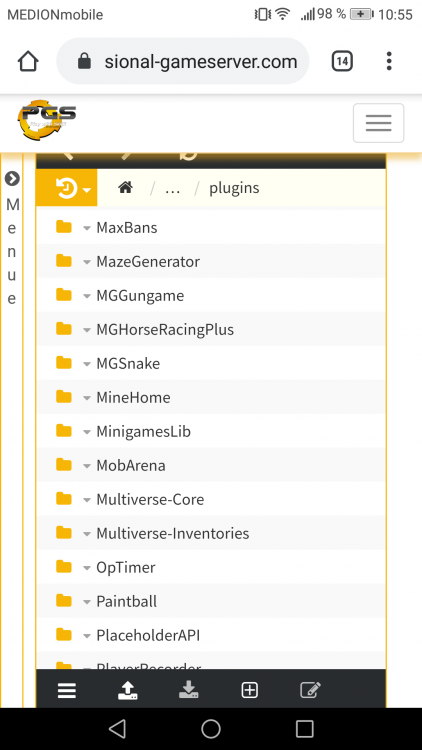Open the OpTimer folder icon
Screen dimensions: 422x750
pos(64,567)
